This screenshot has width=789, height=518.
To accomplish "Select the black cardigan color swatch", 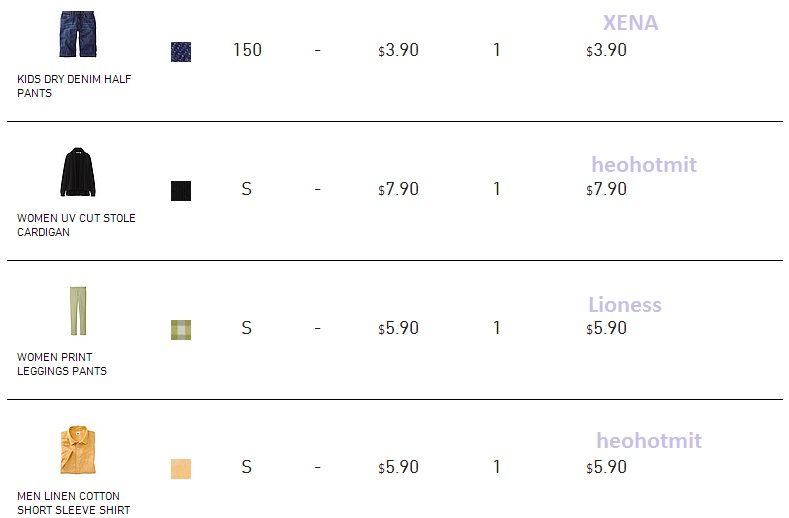I will (x=181, y=191).
